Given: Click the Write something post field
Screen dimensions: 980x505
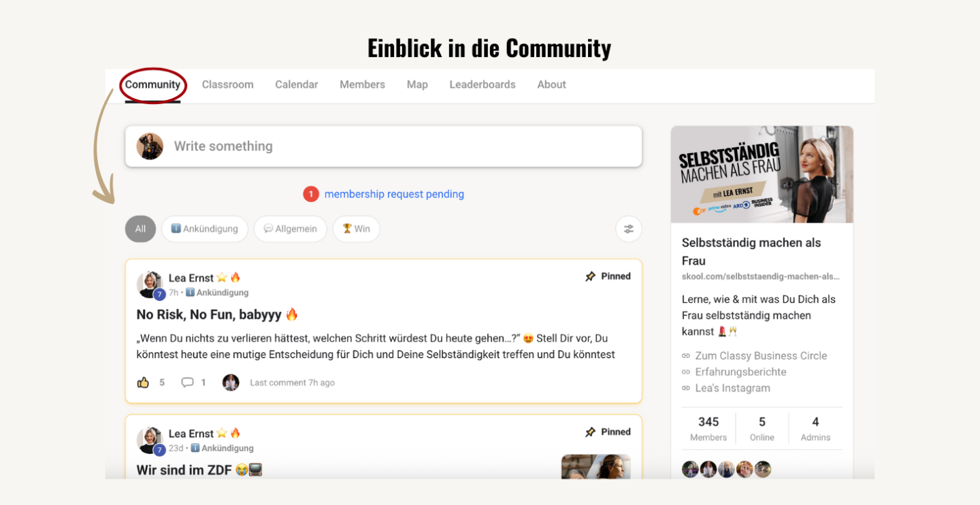Looking at the screenshot, I should pyautogui.click(x=383, y=146).
